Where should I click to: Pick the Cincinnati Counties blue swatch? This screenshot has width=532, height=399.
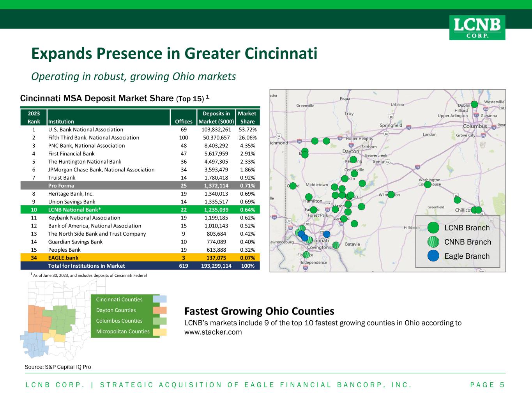(x=160, y=299)
